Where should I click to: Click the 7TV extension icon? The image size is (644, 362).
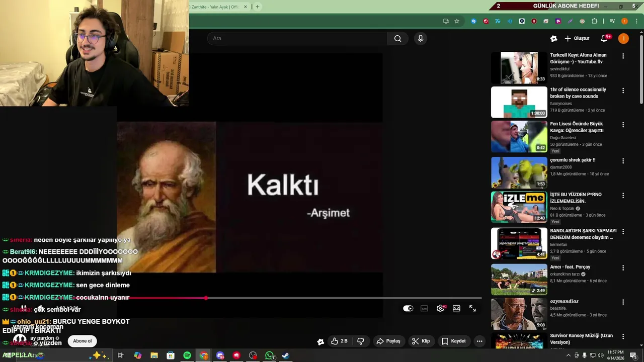coord(498,21)
